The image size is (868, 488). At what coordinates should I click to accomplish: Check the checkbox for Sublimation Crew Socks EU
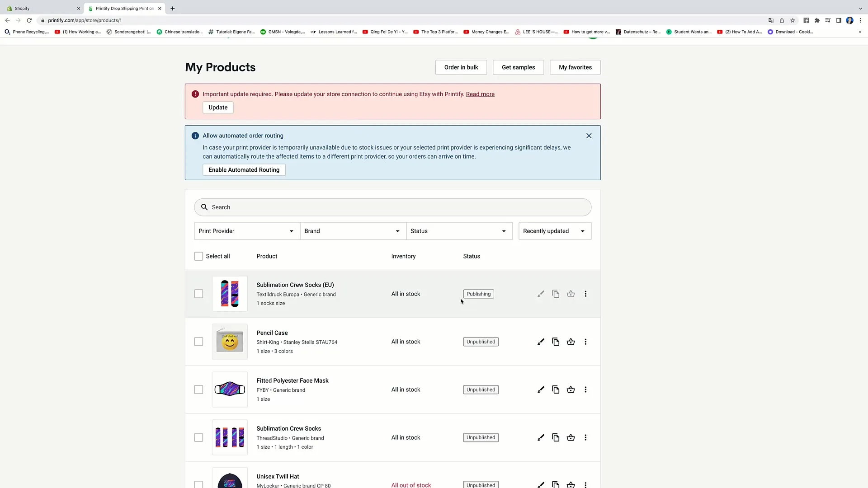pos(198,294)
